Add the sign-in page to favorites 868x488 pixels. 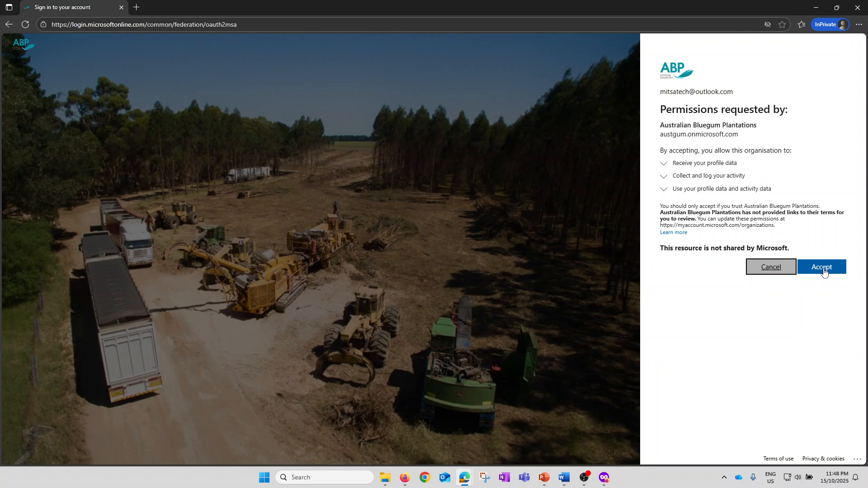(x=782, y=24)
